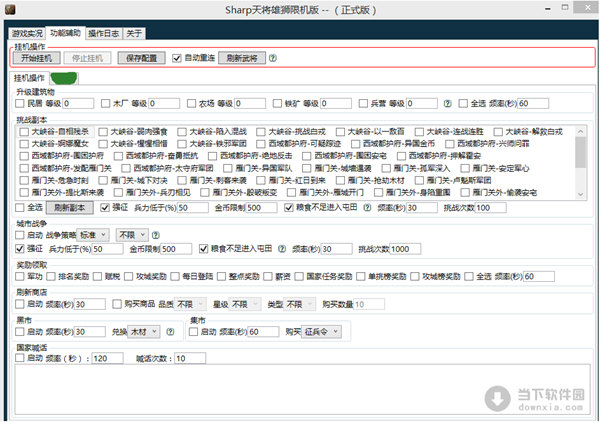Open the help icon after 兵营 等级 field
This screenshot has width=600, height=423.
(x=447, y=103)
